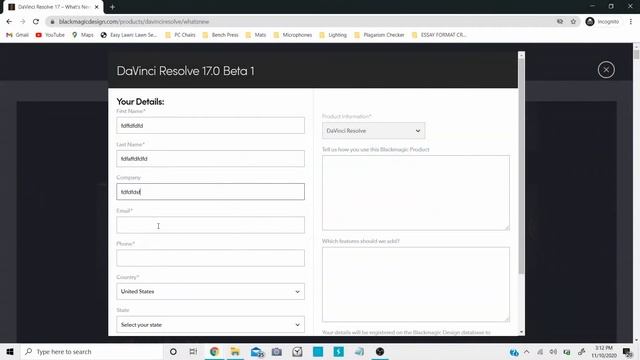Open the Gmail bookmark
The image size is (640, 360).
pyautogui.click(x=17, y=35)
